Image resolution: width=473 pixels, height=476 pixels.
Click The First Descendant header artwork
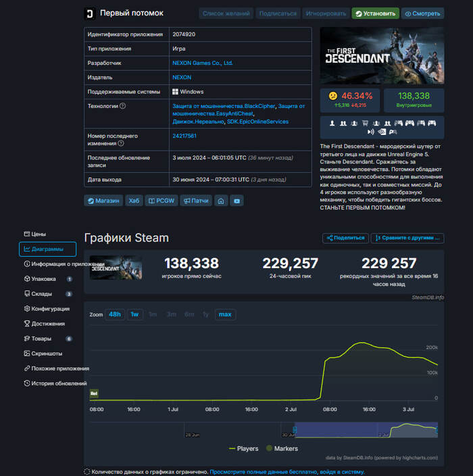[x=382, y=55]
